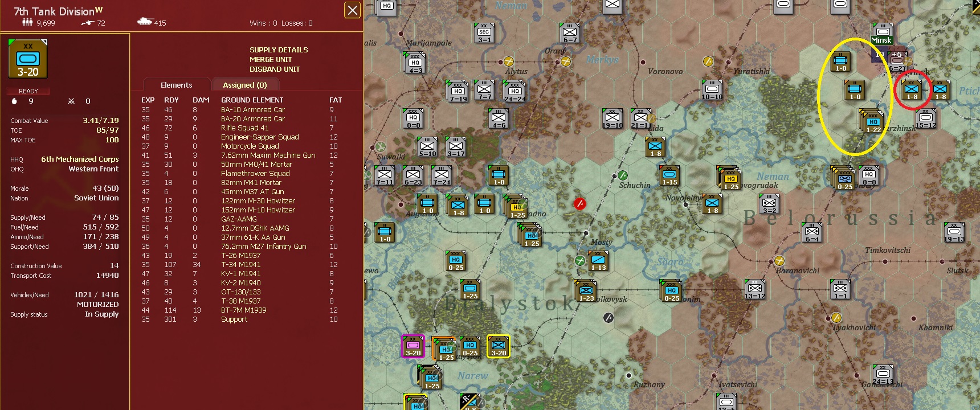Screen dimensions: 980x410
Task: Select the German 6=7 infantry counter near Orany
Action: tap(570, 34)
